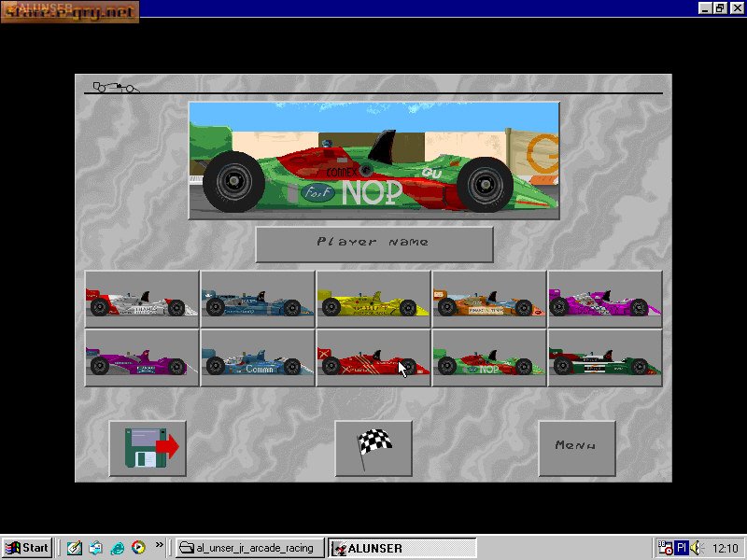Click the scheduler tray icon

tap(665, 548)
